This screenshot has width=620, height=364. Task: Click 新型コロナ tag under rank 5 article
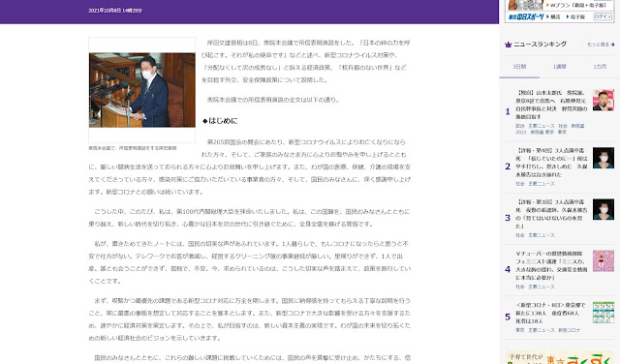(569, 330)
